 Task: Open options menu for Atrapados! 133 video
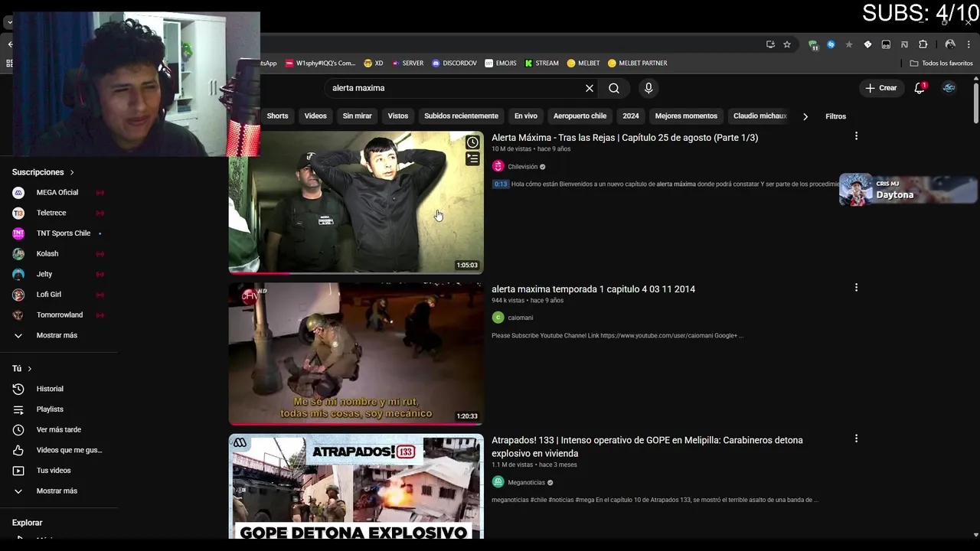pos(856,439)
